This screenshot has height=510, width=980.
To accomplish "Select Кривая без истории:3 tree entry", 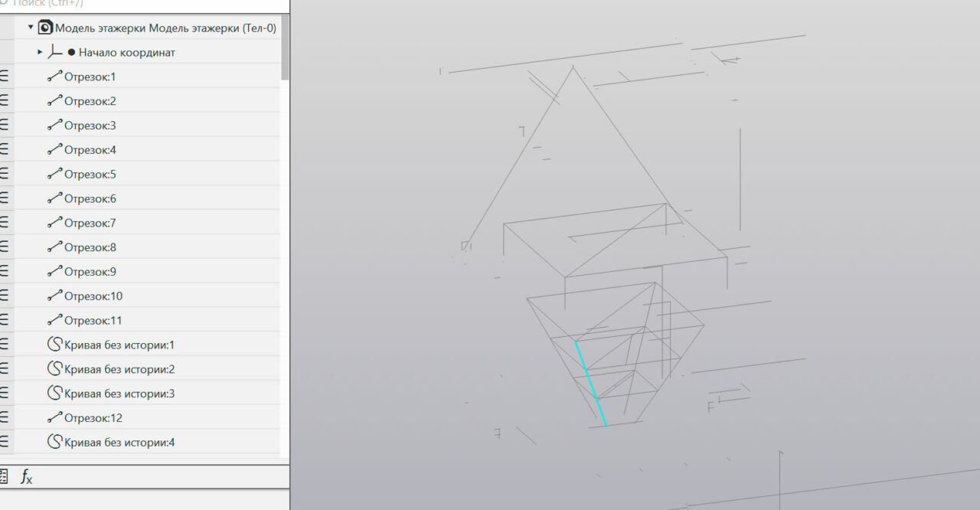I will [x=119, y=394].
